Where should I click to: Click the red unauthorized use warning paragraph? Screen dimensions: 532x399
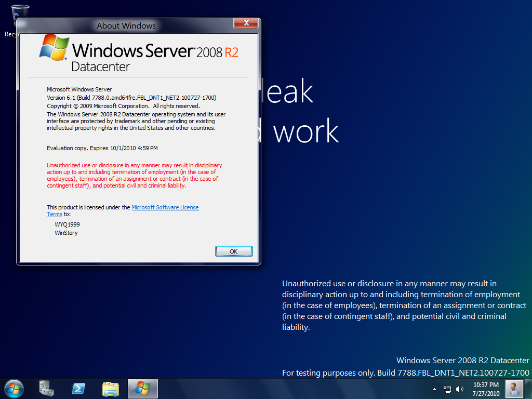pos(135,176)
